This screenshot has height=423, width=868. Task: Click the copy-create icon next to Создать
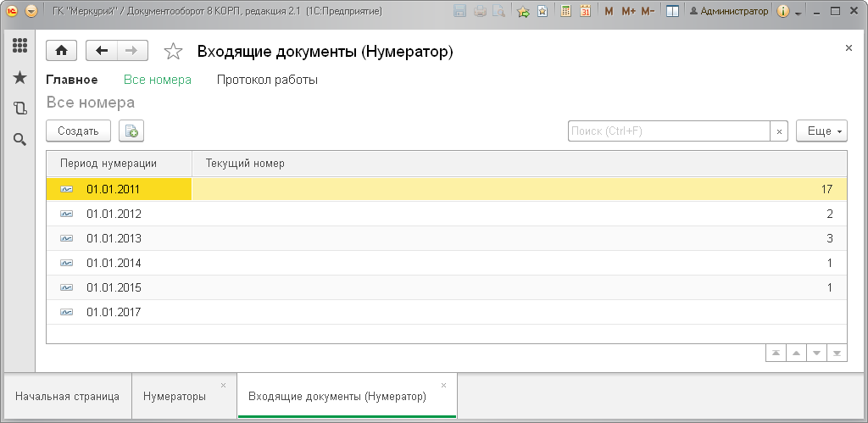[x=131, y=131]
